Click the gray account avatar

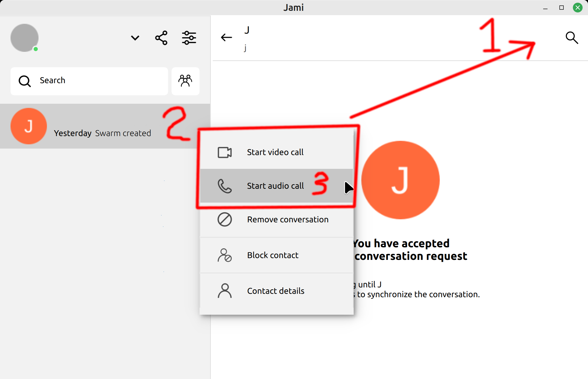point(24,38)
